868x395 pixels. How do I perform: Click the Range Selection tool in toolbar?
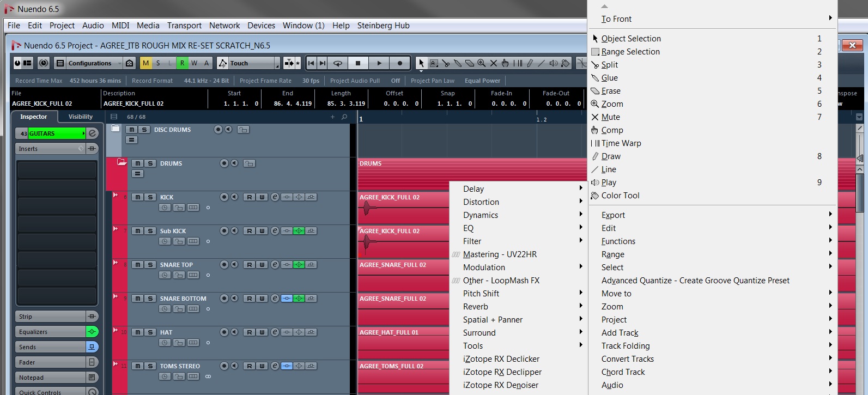tap(434, 63)
